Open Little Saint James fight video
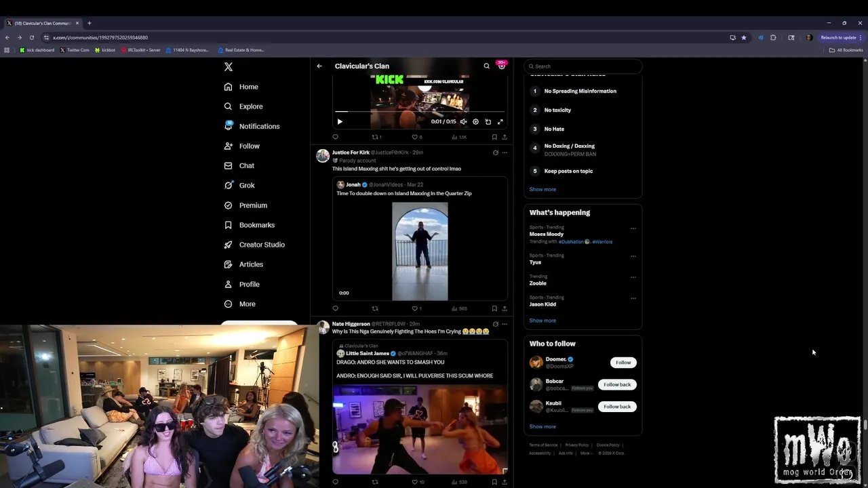Viewport: 868px width, 488px height. click(x=420, y=429)
